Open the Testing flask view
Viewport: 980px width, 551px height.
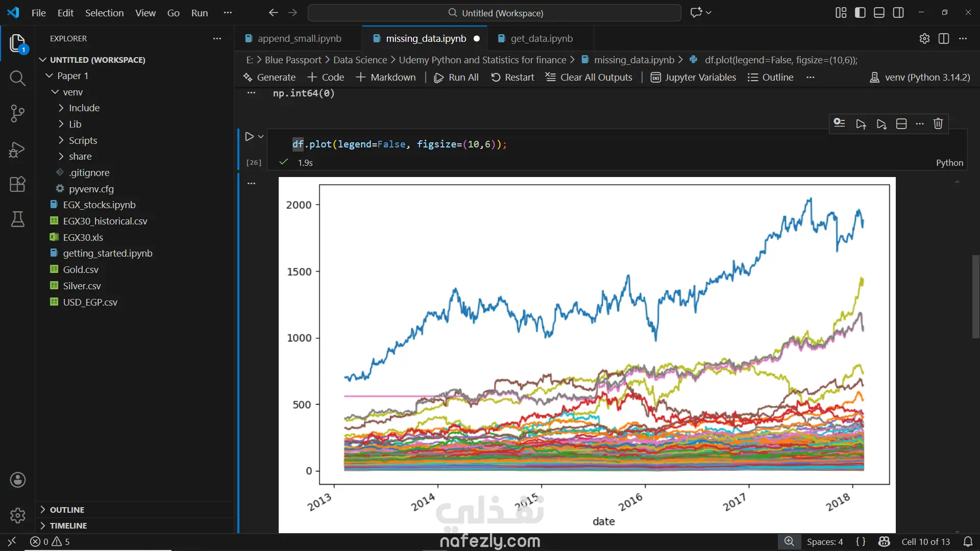[17, 219]
